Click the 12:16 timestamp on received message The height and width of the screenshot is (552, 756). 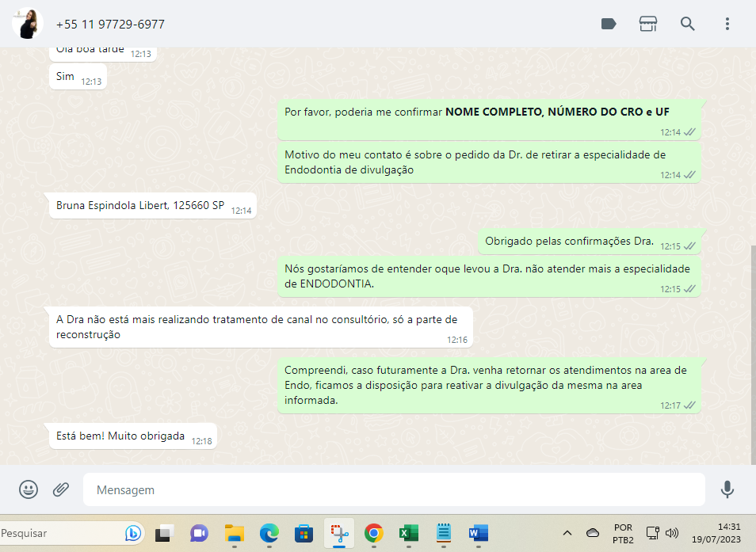pos(457,340)
